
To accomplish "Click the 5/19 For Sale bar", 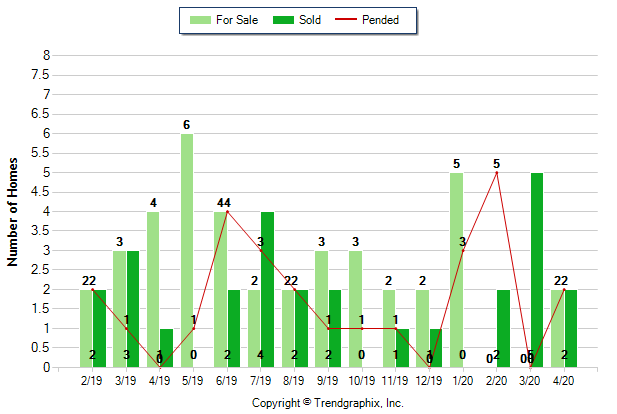I will (x=187, y=250).
